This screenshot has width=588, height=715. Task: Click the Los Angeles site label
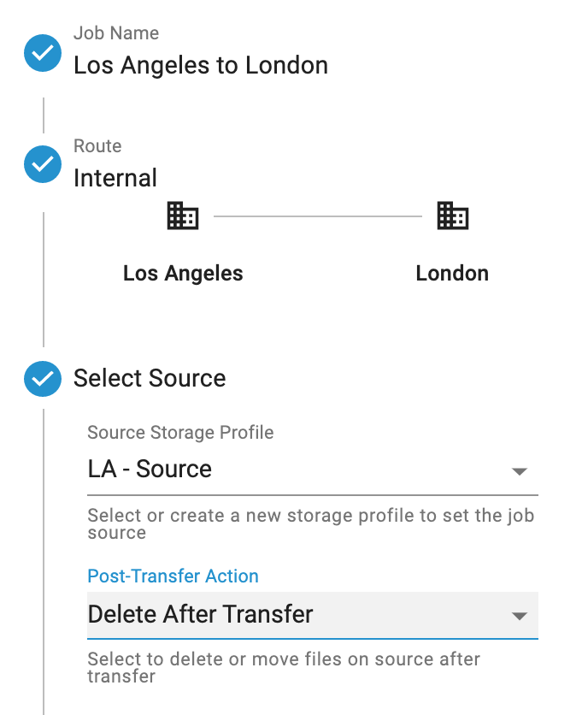tap(183, 274)
